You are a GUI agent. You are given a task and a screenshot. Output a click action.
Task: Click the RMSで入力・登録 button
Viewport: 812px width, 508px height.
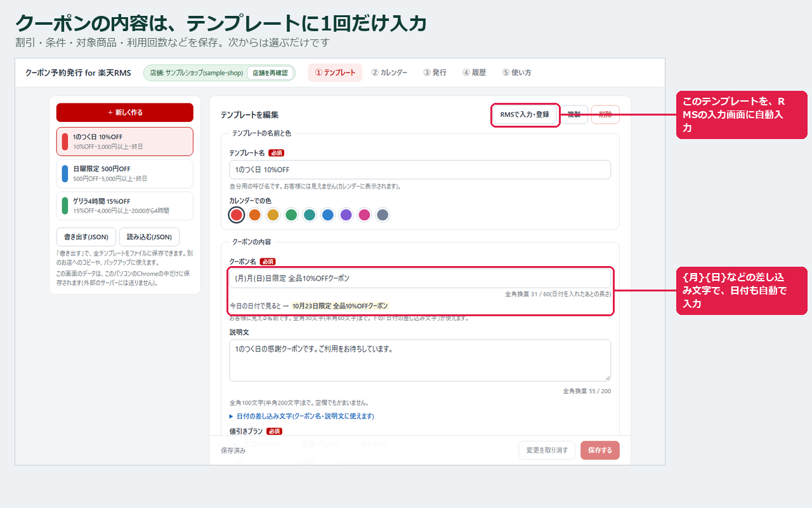[525, 115]
